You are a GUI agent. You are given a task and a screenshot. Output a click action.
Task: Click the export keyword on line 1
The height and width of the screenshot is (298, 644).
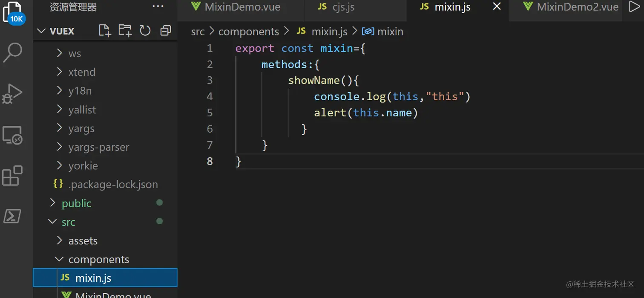coord(255,49)
